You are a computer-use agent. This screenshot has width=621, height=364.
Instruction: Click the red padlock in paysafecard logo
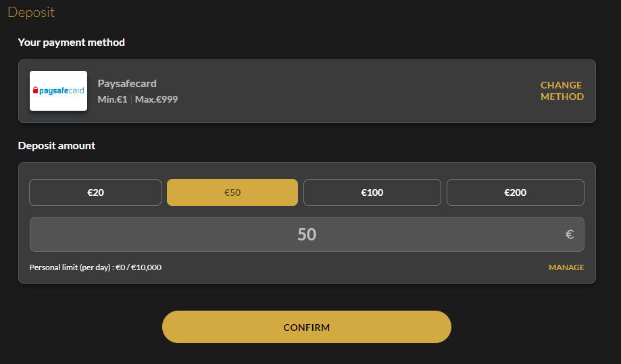coord(35,90)
